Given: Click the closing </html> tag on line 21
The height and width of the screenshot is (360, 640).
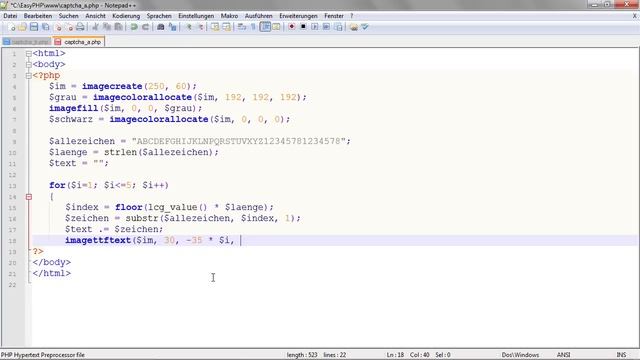Looking at the screenshot, I should (x=51, y=273).
